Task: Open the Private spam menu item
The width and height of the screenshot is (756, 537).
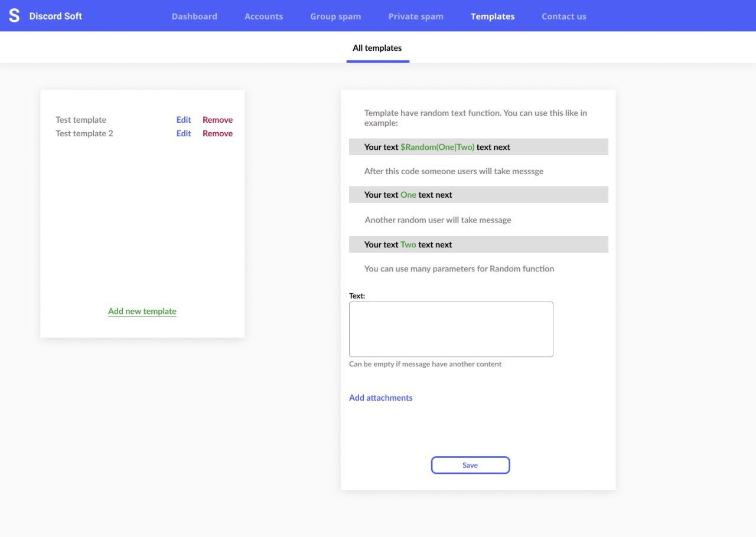Action: tap(416, 17)
